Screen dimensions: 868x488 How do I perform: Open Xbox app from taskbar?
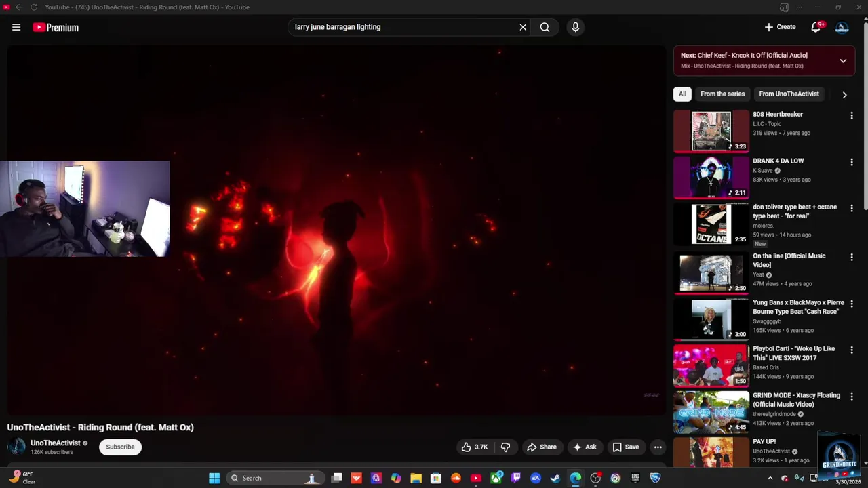pos(496,478)
